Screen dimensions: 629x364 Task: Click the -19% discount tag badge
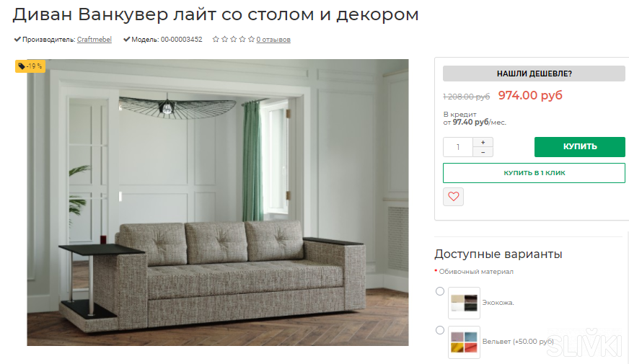point(30,66)
